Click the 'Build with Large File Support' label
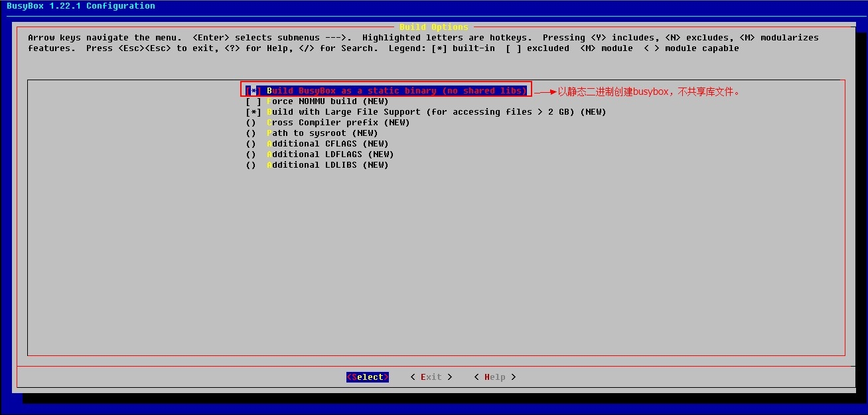Viewport: 868px width, 415px height. [436, 112]
